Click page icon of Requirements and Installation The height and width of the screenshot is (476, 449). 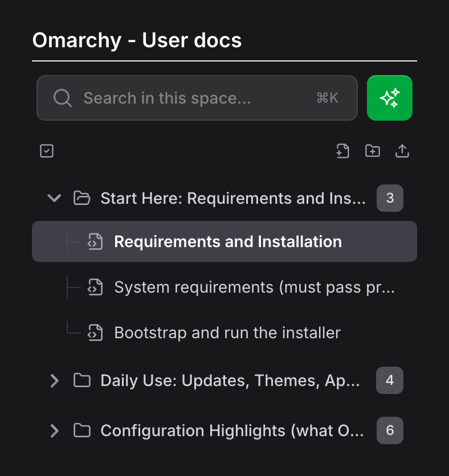pyautogui.click(x=95, y=241)
